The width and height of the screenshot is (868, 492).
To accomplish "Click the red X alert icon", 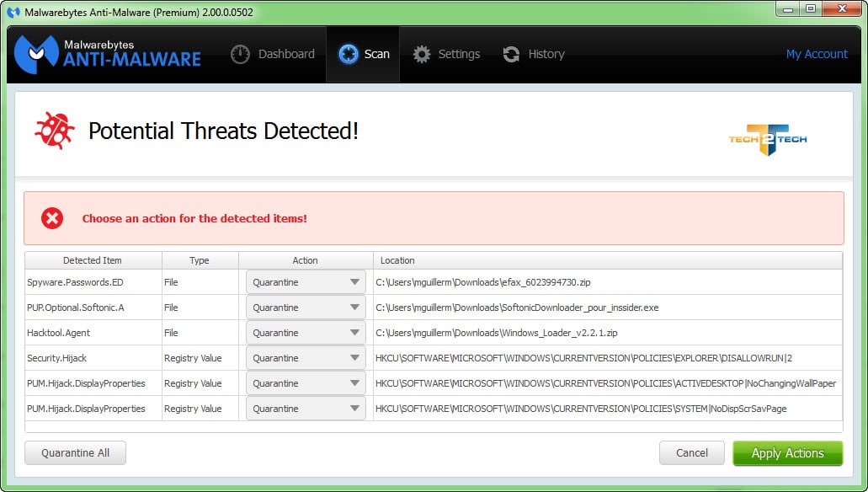I will pyautogui.click(x=52, y=218).
